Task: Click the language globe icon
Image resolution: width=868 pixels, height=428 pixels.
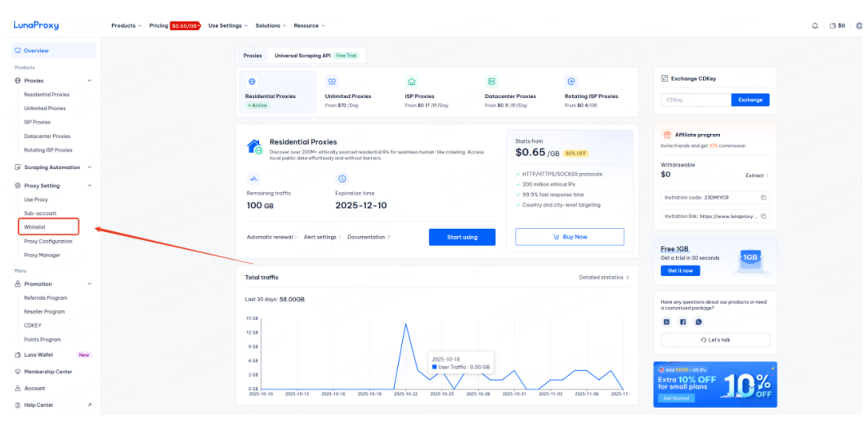Action: coord(858,25)
